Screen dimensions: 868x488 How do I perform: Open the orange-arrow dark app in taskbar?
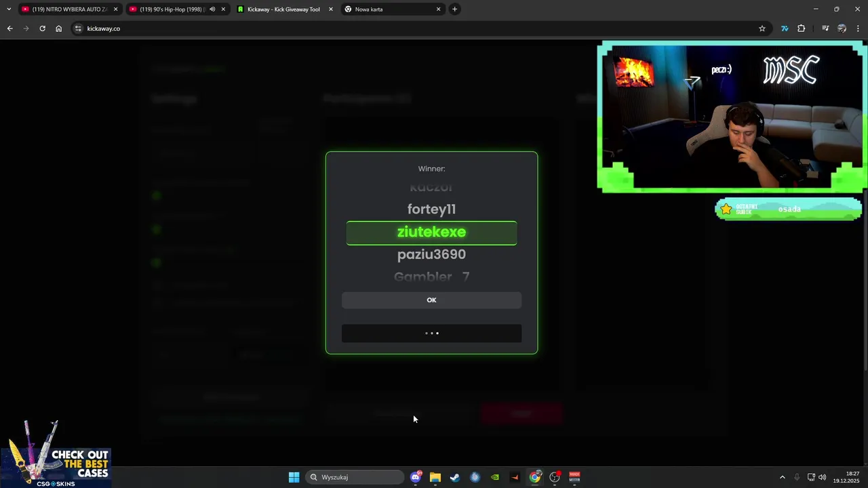coord(515,477)
